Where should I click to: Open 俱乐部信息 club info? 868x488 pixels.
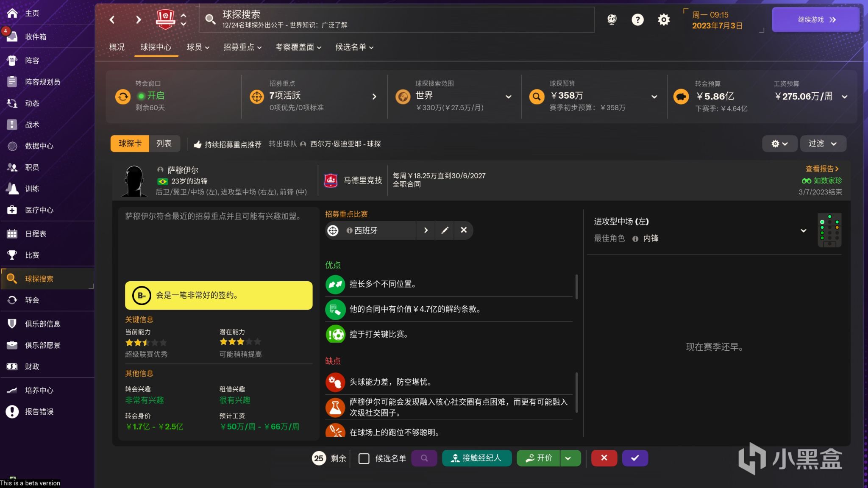point(47,324)
